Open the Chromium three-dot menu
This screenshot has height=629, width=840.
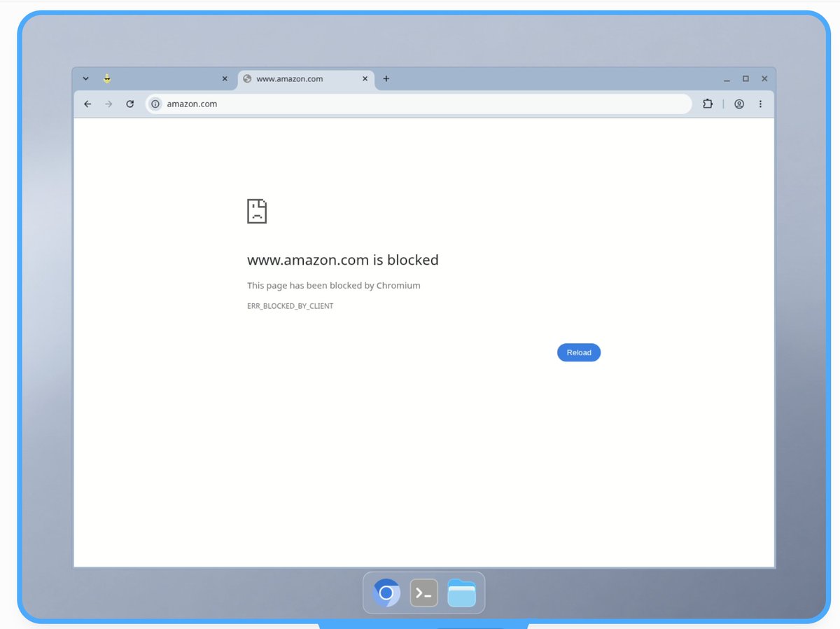click(760, 104)
